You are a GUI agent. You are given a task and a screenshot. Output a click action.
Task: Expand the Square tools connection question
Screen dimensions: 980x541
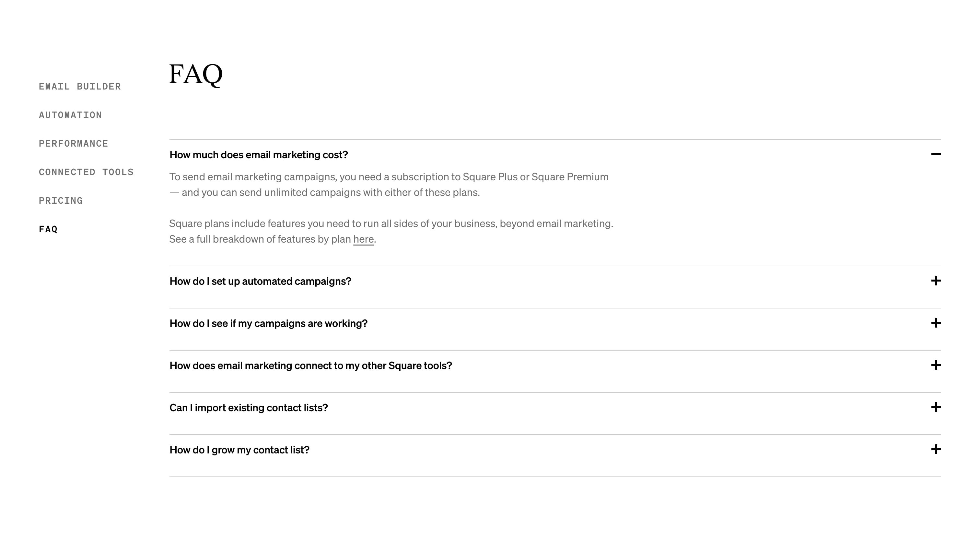pyautogui.click(x=936, y=365)
